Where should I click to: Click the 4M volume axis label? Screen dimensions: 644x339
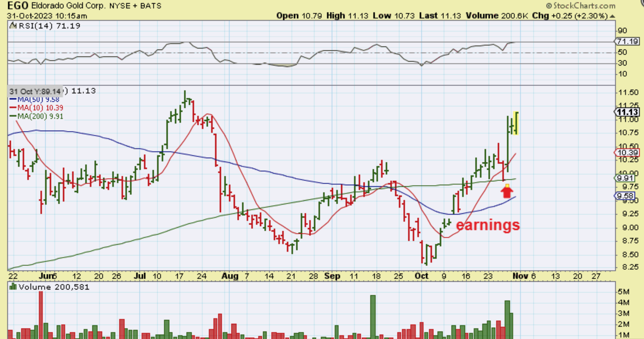624,303
